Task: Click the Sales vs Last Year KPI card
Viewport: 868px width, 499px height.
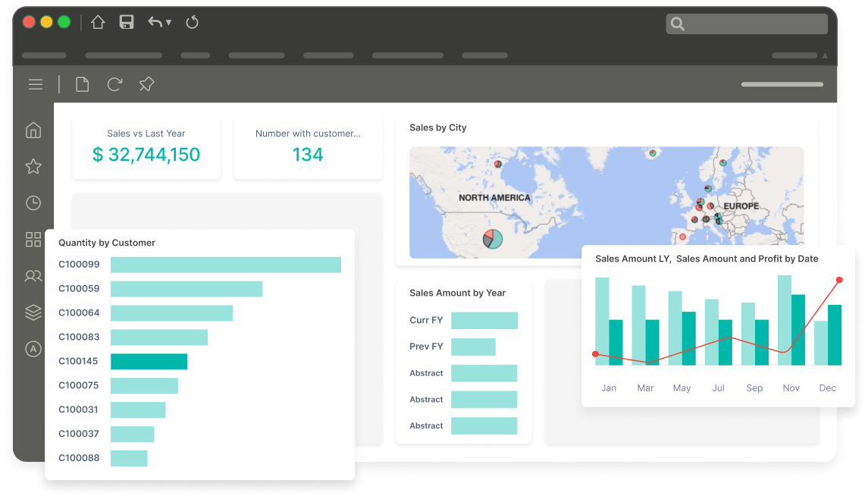Action: (x=146, y=146)
